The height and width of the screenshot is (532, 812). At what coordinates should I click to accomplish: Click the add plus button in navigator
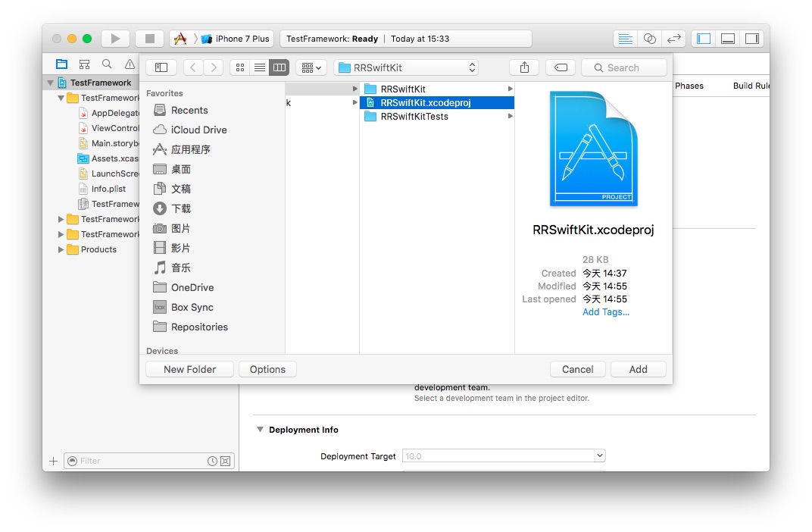tap(53, 461)
